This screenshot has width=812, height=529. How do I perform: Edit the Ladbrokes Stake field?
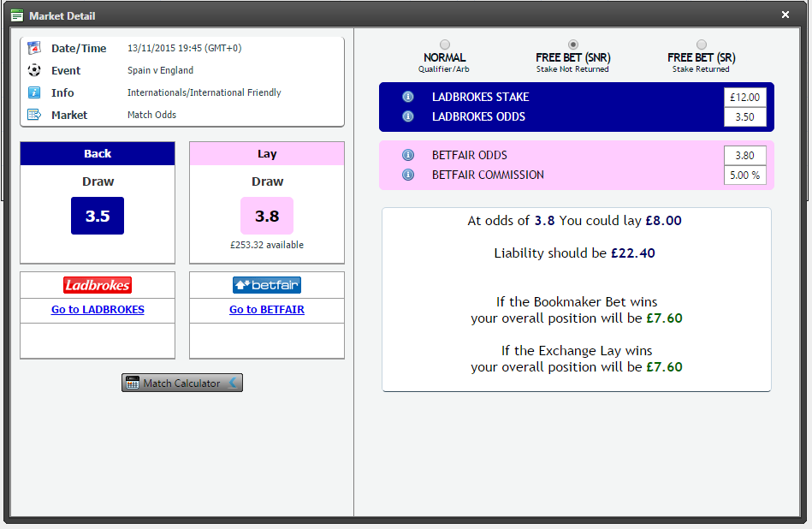[744, 97]
